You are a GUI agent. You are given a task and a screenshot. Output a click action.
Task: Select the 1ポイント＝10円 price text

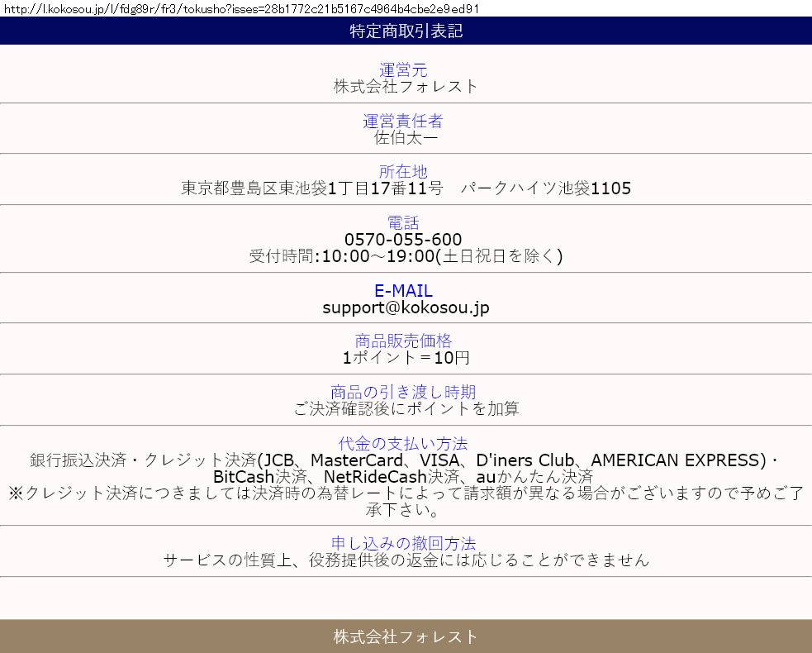(406, 358)
